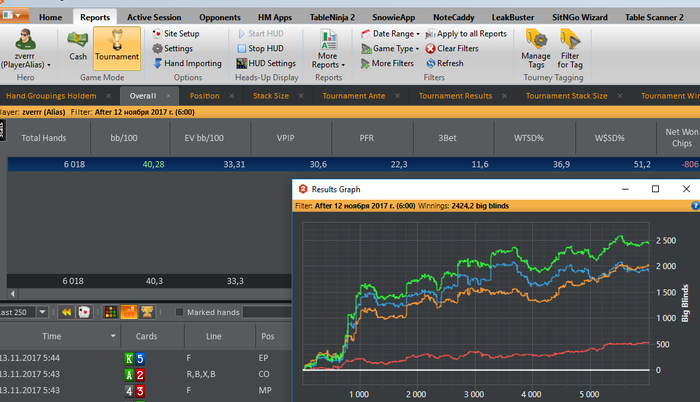Select hand at 13.11.2017 5:44
Screen dimensions: 700x402
(146, 358)
